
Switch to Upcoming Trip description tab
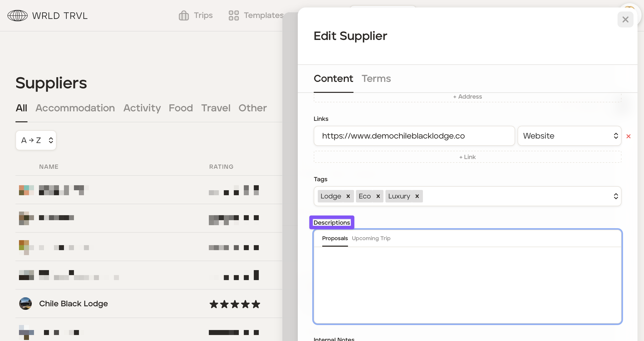pyautogui.click(x=371, y=238)
